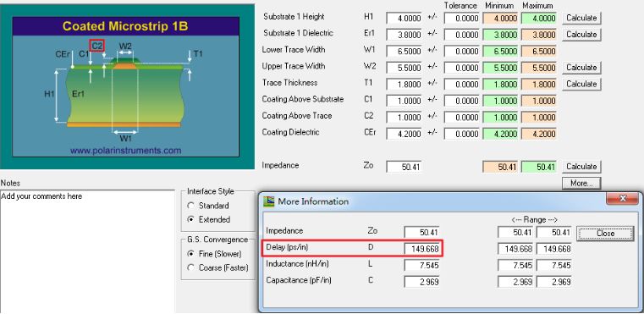Click W1 tolerance field
The width and height of the screenshot is (644, 314).
click(x=462, y=52)
